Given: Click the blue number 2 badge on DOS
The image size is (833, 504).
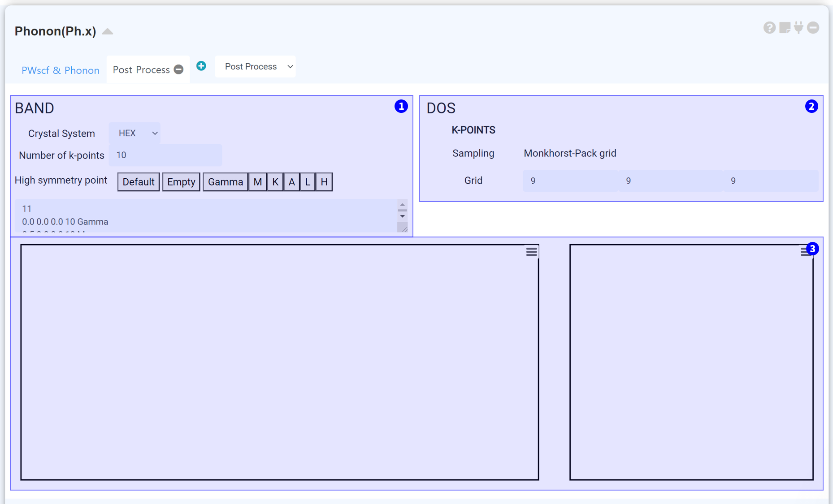Looking at the screenshot, I should (811, 106).
